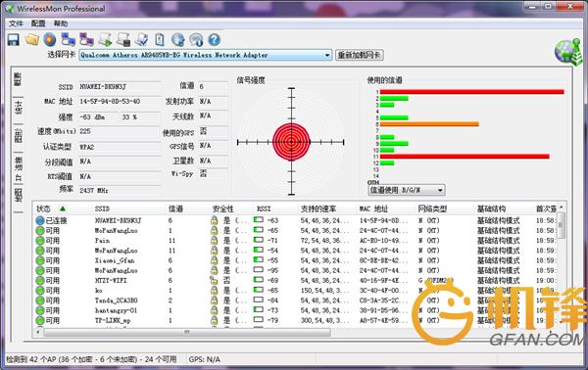588x370 pixels.
Task: Switch to the 概要 side tab
Action: coord(18,79)
